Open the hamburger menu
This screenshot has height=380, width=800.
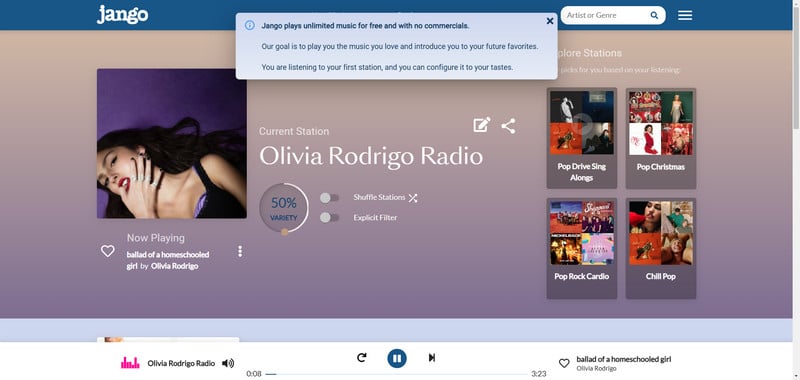click(685, 15)
